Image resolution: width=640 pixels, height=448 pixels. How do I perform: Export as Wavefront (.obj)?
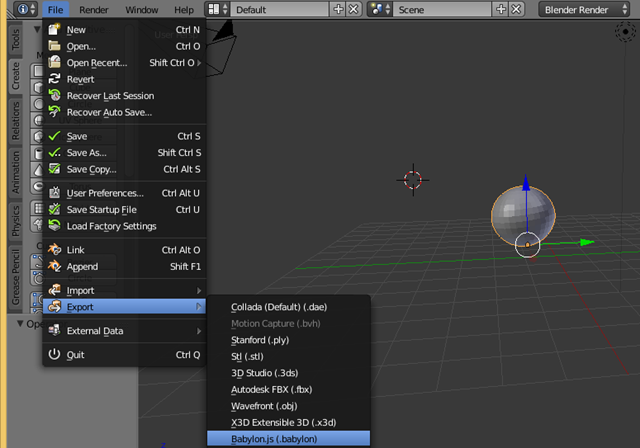pos(289,406)
